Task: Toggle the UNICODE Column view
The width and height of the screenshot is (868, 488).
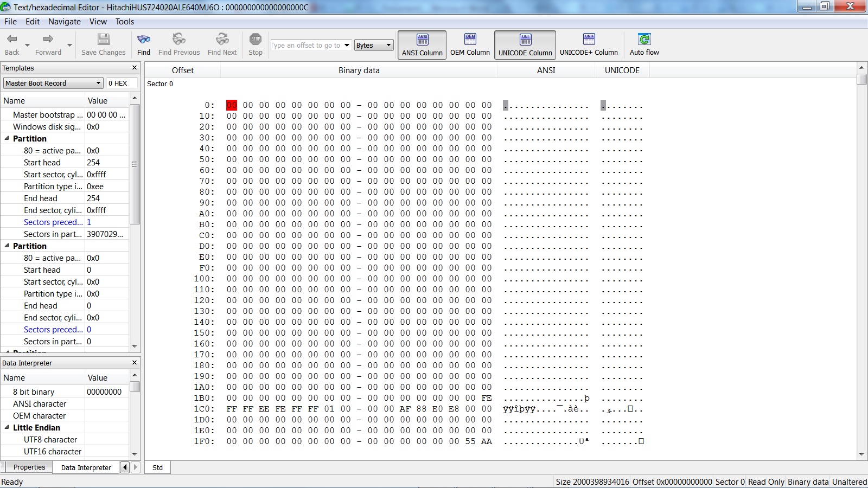Action: tap(525, 44)
